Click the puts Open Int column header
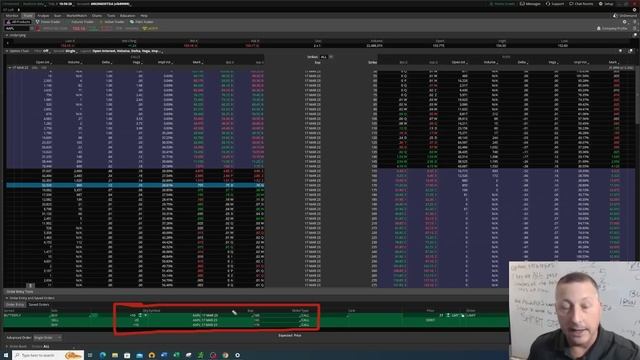640x360 pixels. [x=460, y=62]
